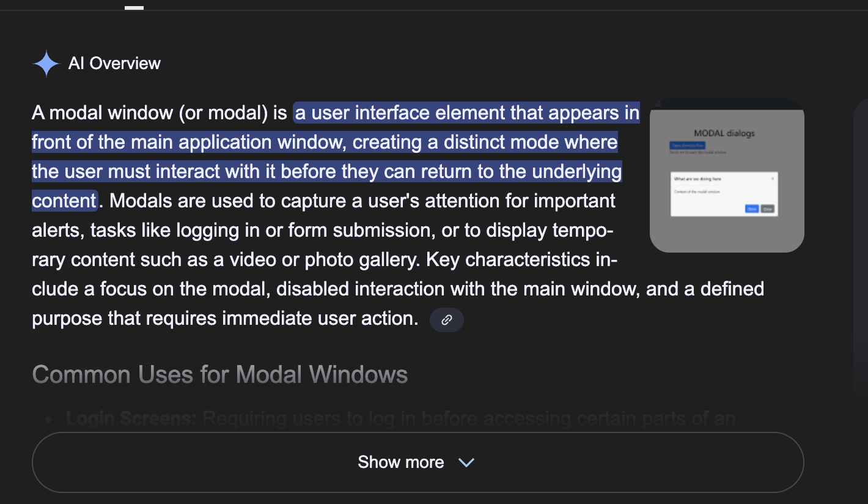Click the blue open-modal button in thumbnail

pos(688,146)
